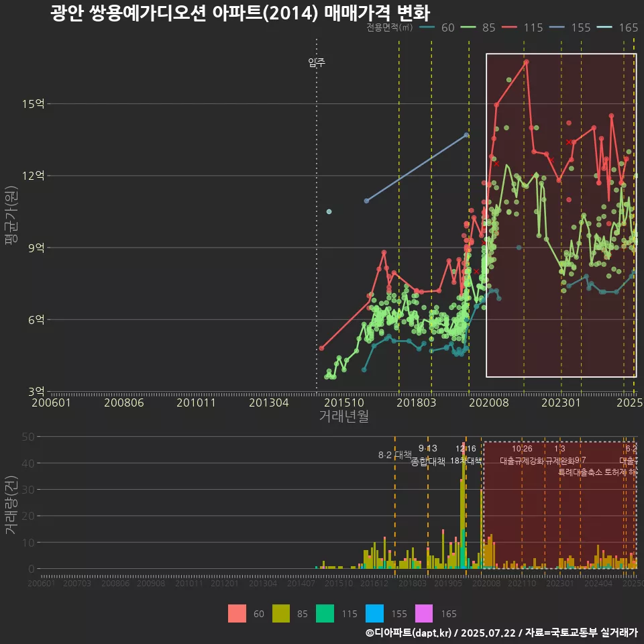This screenshot has height=644, width=644.
Task: Click the highest peak point of the 115㎡ line
Action: pos(526,62)
